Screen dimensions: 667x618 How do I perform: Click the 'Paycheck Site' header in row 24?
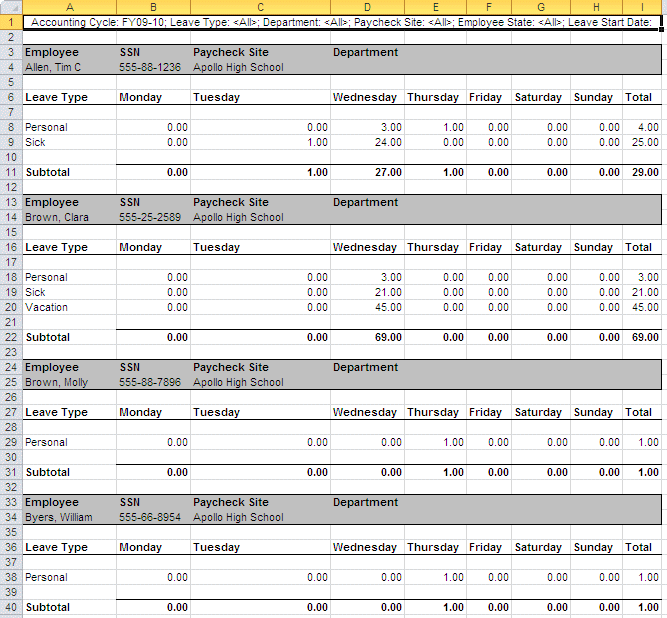pos(231,367)
